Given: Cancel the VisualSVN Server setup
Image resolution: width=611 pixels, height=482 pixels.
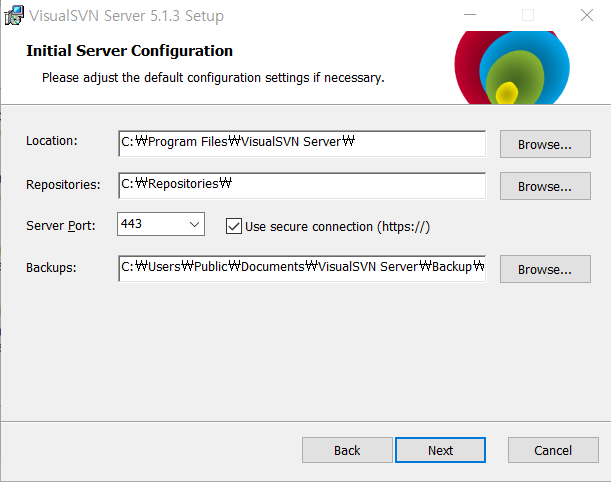Looking at the screenshot, I should point(553,450).
